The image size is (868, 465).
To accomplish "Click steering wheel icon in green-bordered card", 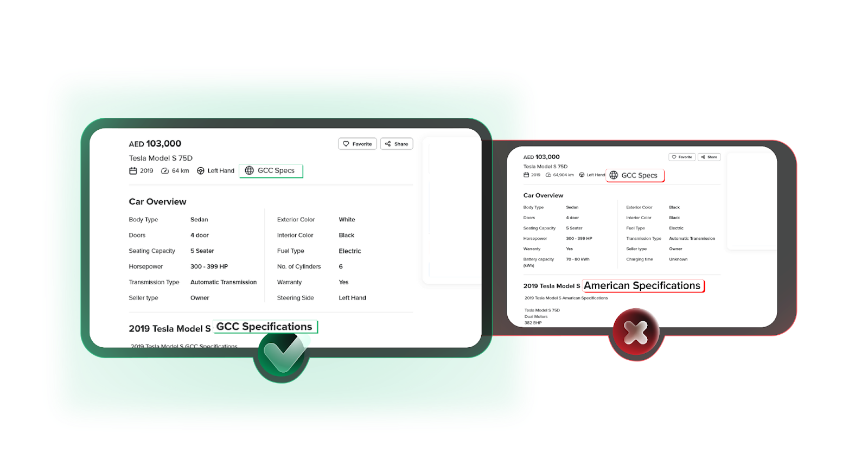I will pyautogui.click(x=201, y=171).
